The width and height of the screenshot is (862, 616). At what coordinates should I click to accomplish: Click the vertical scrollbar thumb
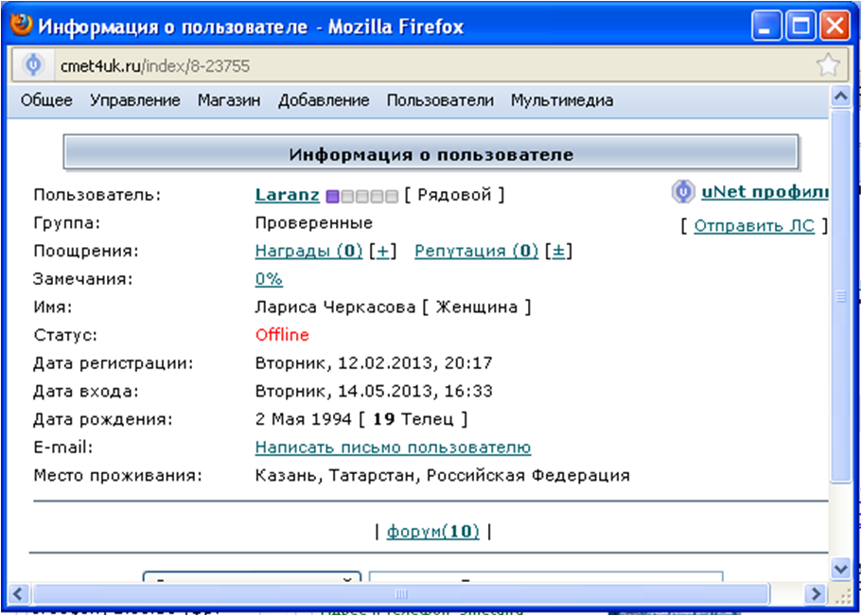841,296
